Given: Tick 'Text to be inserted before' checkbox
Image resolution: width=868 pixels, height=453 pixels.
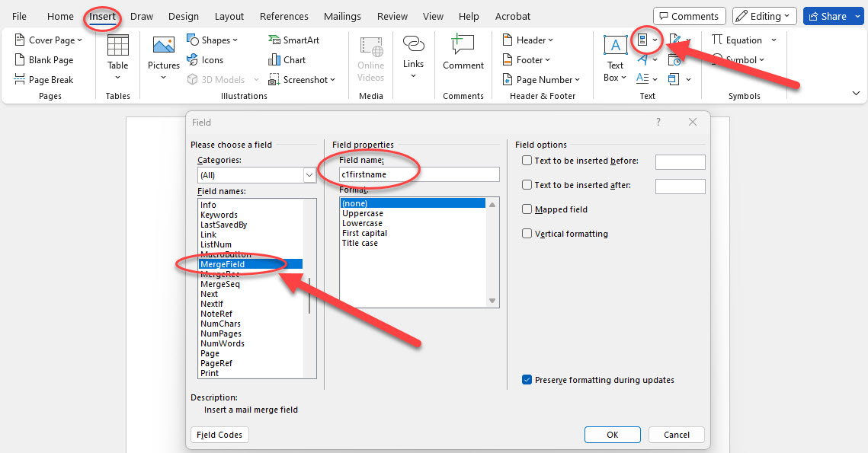Looking at the screenshot, I should (527, 161).
